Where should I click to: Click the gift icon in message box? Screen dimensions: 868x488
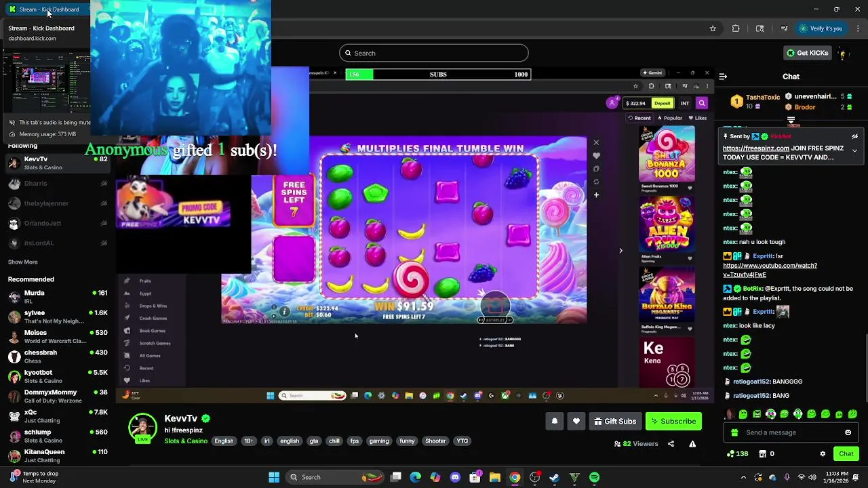(734, 432)
